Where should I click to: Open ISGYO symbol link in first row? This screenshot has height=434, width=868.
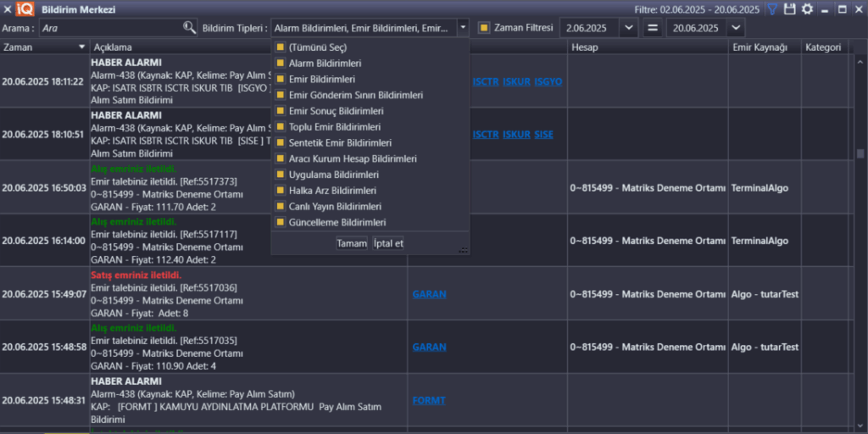(x=548, y=81)
